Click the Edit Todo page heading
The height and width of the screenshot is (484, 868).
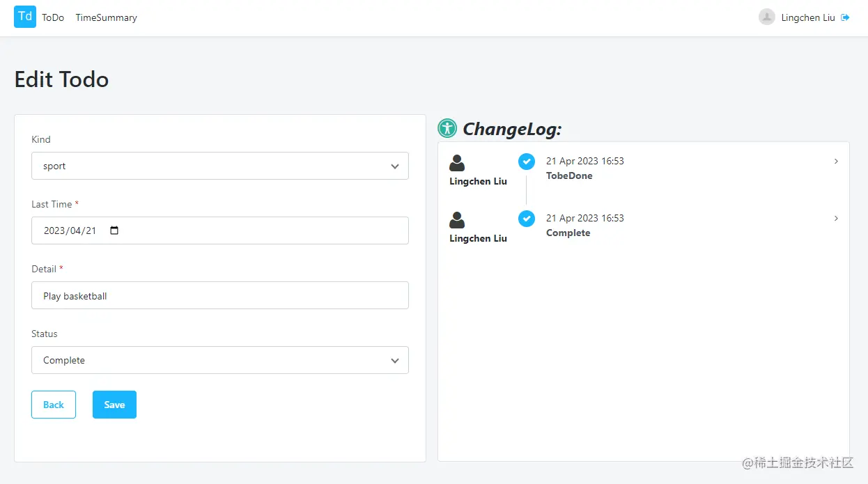[61, 79]
